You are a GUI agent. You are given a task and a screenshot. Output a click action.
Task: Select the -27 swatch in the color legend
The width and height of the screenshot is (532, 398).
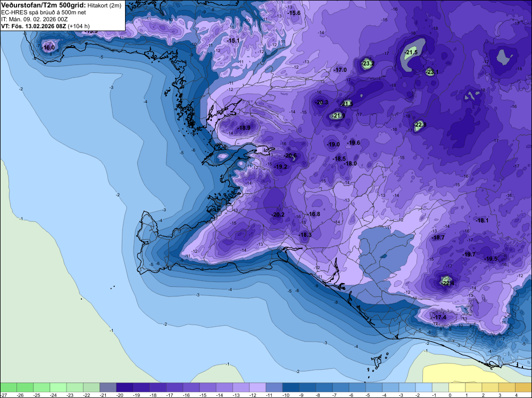coord(8,387)
